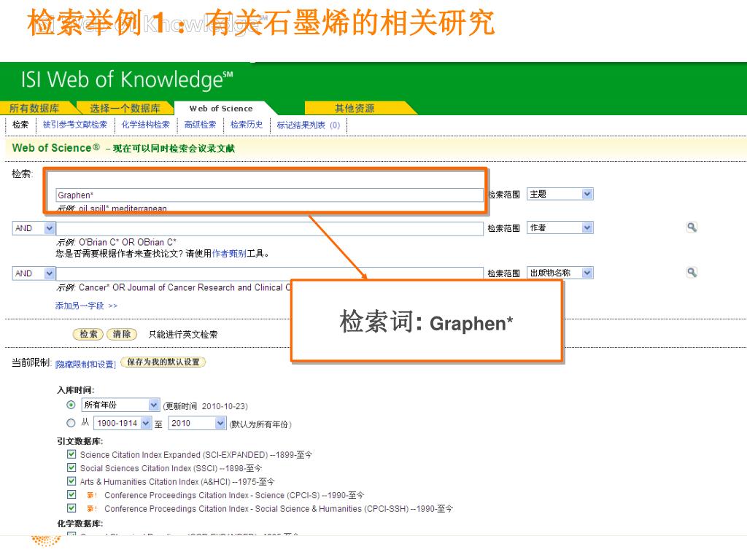Select the all years radio button

[x=71, y=405]
